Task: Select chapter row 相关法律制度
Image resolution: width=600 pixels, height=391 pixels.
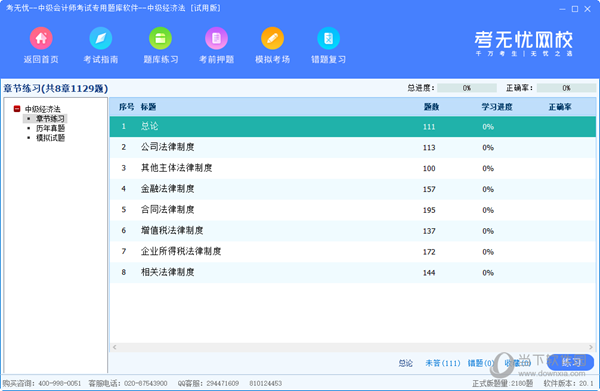Action: coord(352,272)
